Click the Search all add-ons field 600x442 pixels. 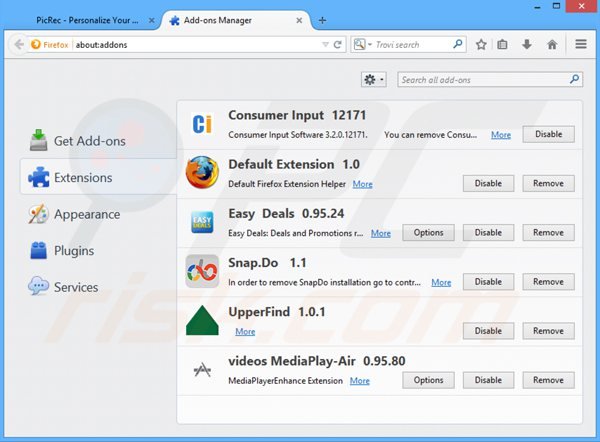(x=490, y=80)
